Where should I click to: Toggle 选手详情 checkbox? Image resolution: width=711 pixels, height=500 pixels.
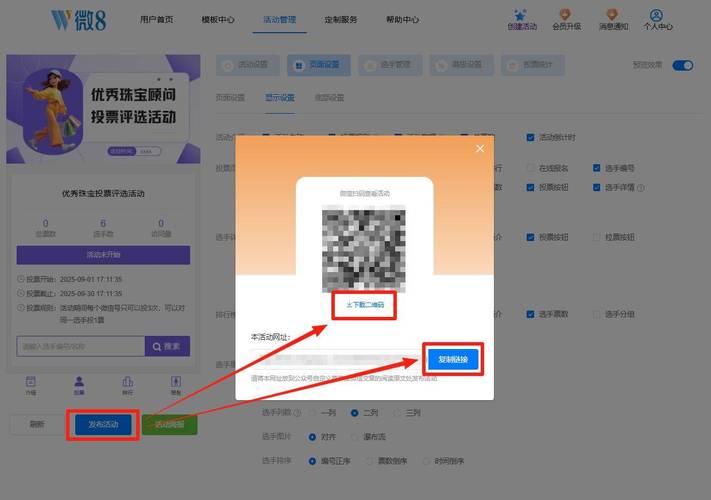pos(597,187)
